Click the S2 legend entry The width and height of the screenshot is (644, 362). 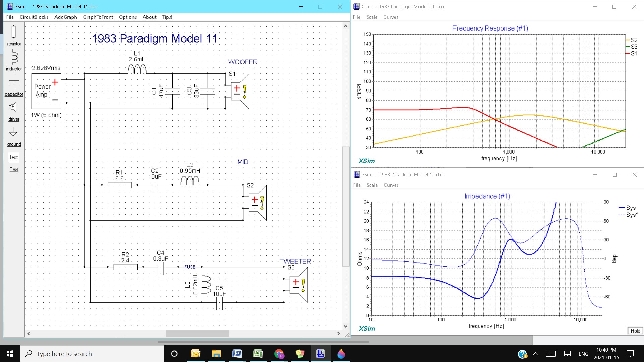point(632,40)
